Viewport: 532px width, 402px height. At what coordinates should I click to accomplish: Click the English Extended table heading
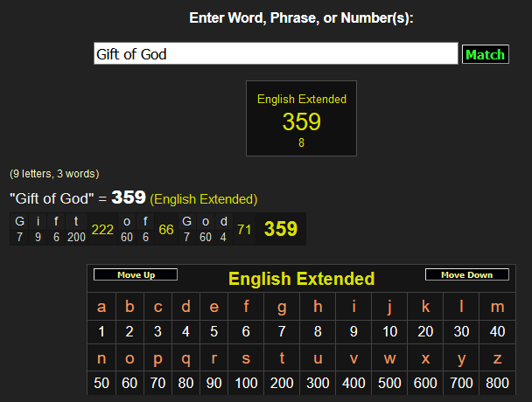301,279
